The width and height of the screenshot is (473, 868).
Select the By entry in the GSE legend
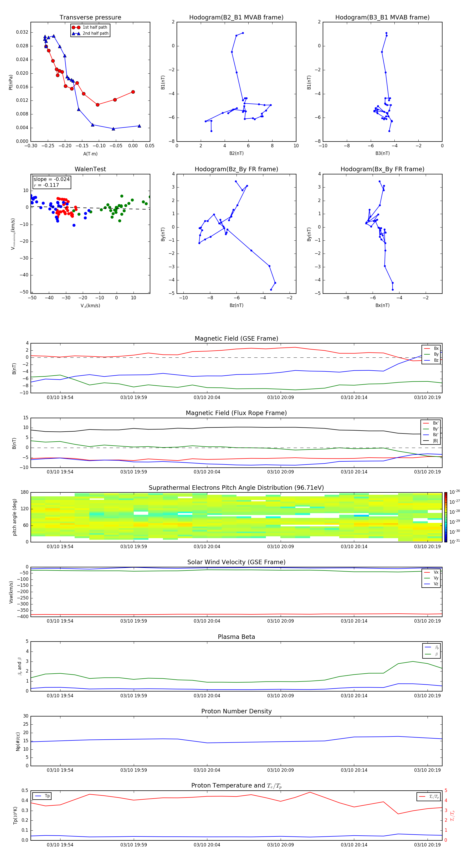tap(431, 354)
